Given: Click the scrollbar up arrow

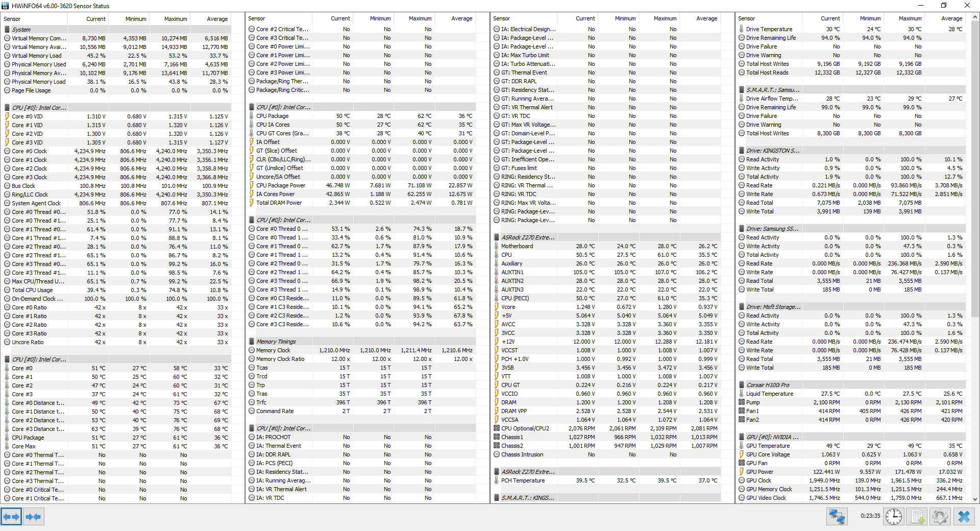Looking at the screenshot, I should point(975,17).
